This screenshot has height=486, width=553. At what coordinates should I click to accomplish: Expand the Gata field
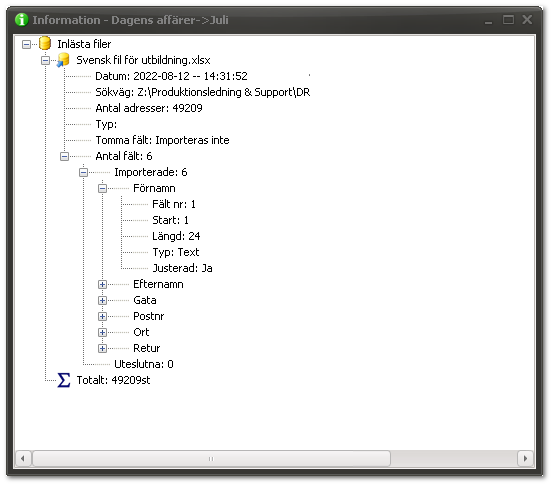tap(103, 300)
